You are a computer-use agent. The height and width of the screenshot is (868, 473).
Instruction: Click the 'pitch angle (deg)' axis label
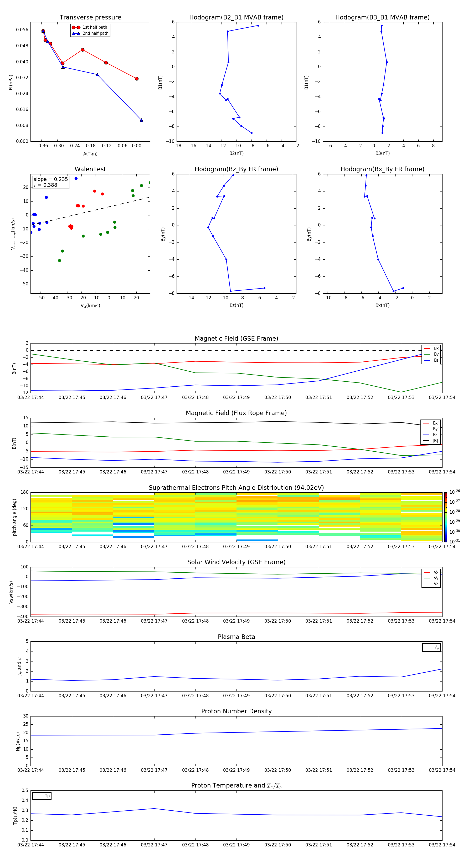coord(14,517)
